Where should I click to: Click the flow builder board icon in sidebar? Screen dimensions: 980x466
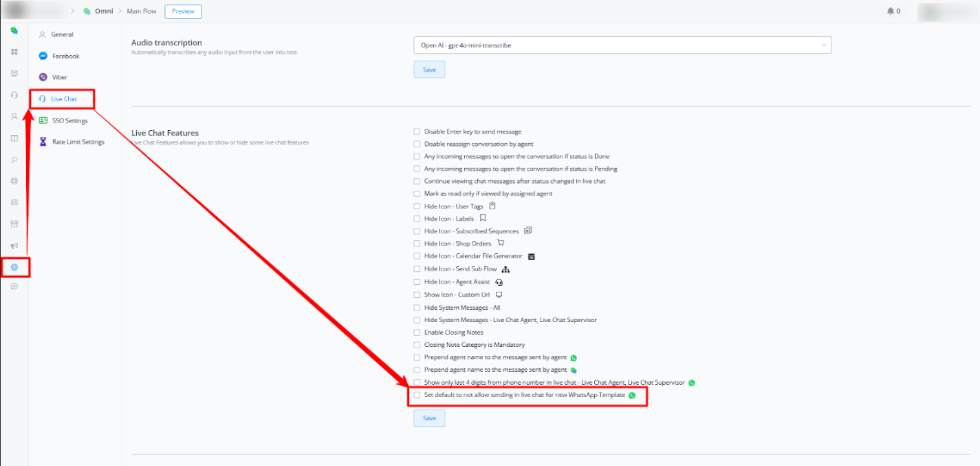(x=14, y=74)
